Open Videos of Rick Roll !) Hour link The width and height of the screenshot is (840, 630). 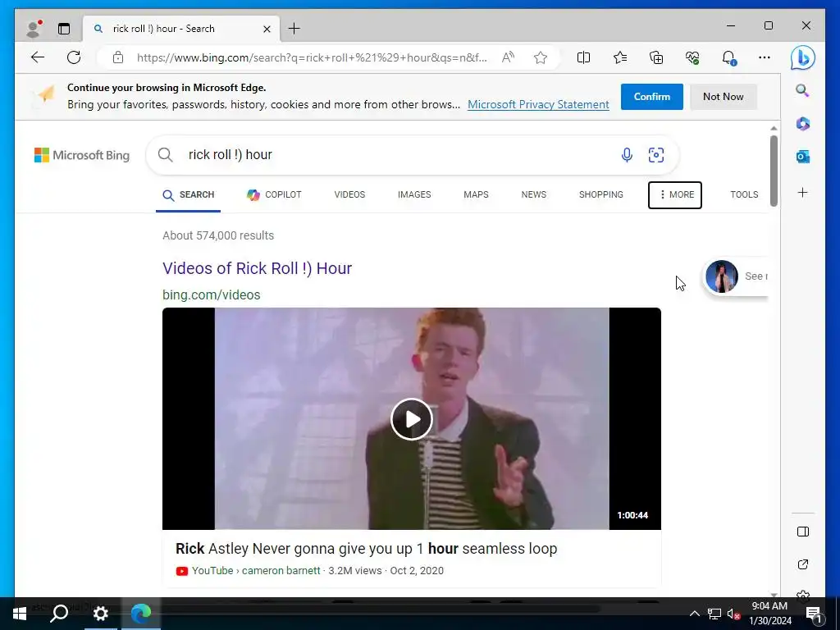coord(257,268)
